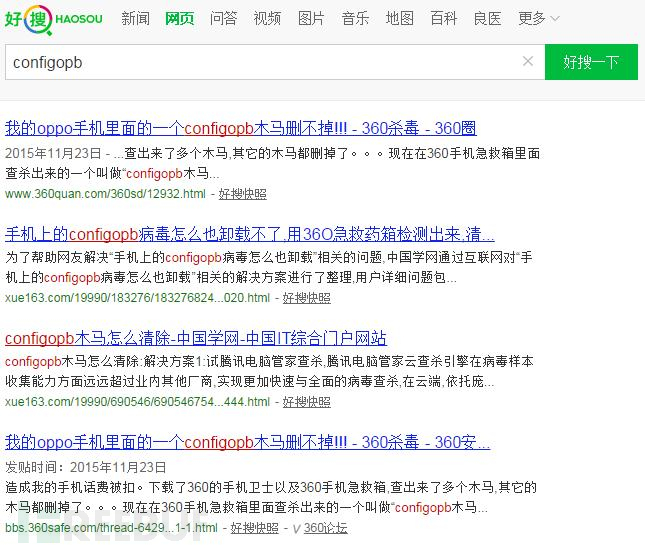Viewport: 645px width, 550px height.
Task: Open the 新闻 tab
Action: pyautogui.click(x=135, y=19)
